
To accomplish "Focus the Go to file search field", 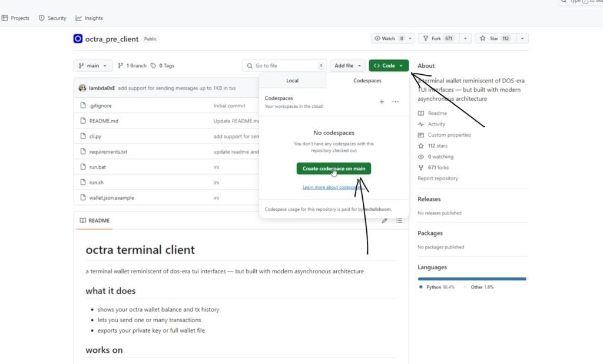I will (284, 66).
